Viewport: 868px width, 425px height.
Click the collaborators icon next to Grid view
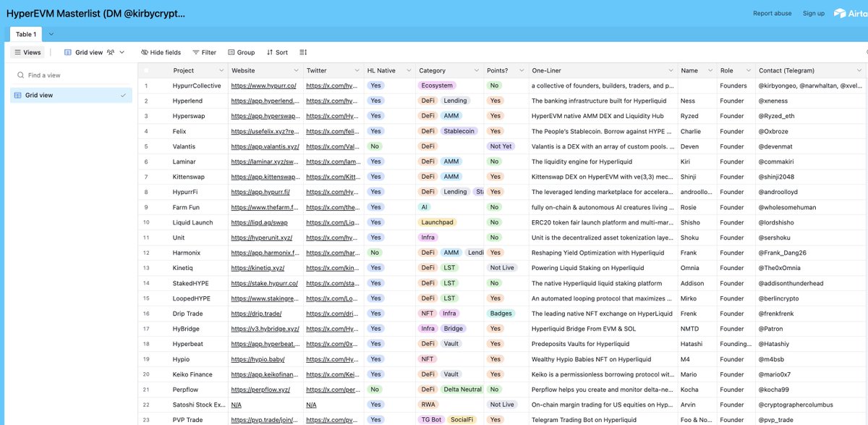pyautogui.click(x=111, y=52)
